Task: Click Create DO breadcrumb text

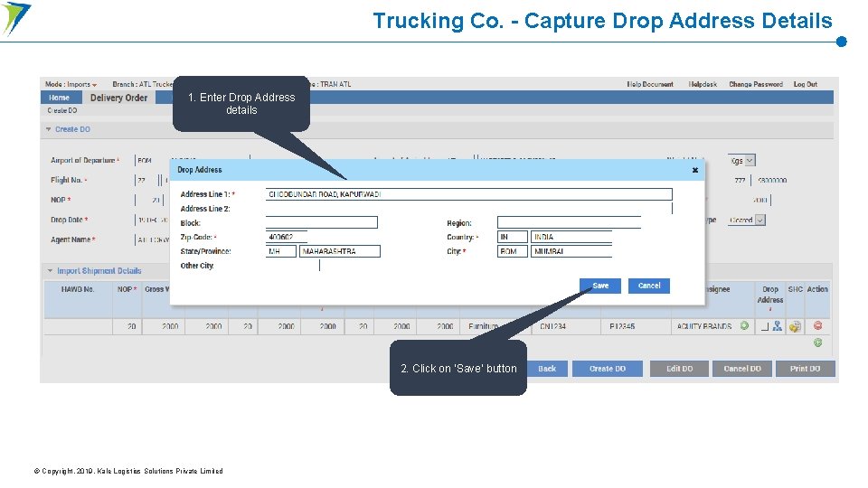Action: tap(62, 110)
